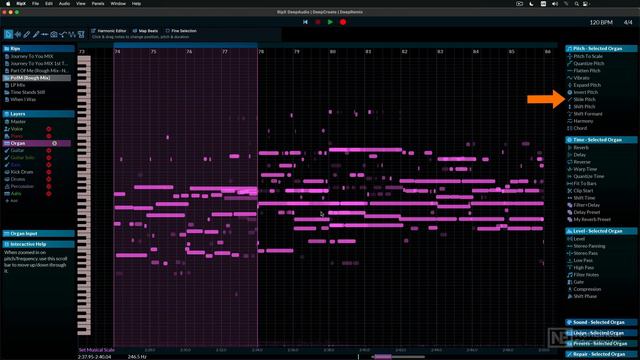Toggle mute dot on Guitar Solo layer
The width and height of the screenshot is (640, 360).
(49, 158)
